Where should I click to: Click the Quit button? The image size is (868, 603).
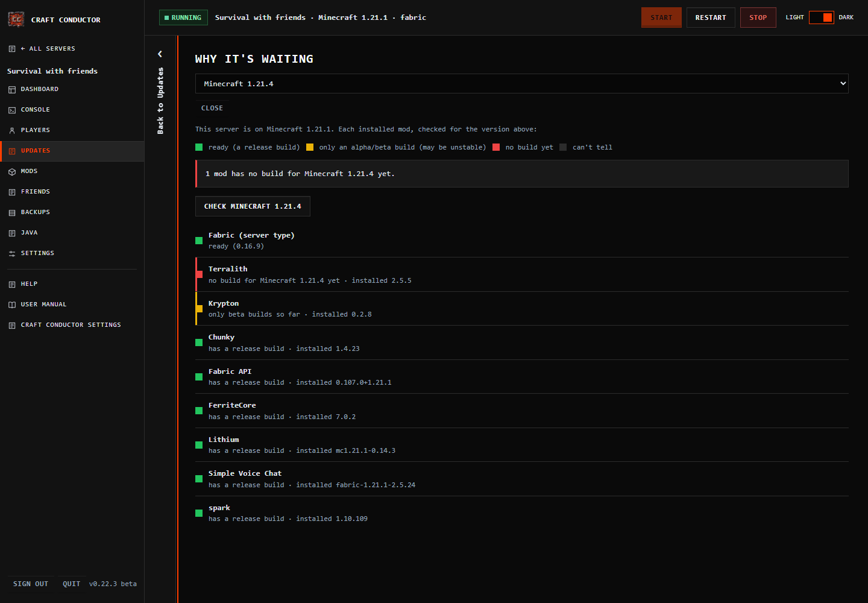click(x=71, y=584)
